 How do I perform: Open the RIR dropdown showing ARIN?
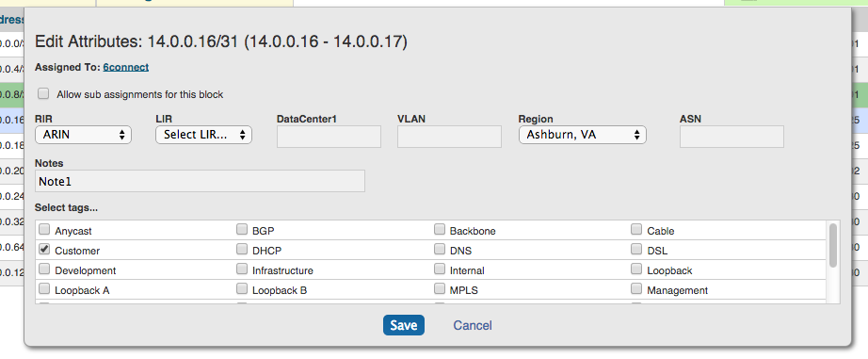coord(83,135)
